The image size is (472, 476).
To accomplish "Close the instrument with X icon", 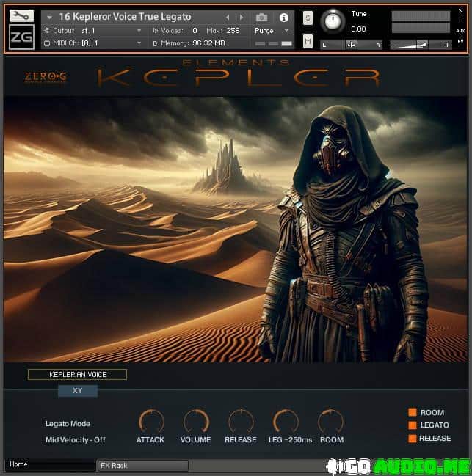I will tap(460, 10).
